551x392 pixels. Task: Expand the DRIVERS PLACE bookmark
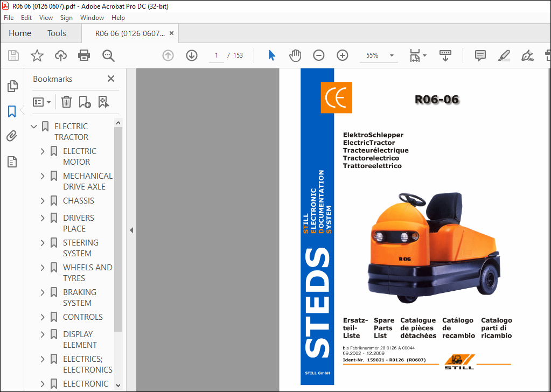tap(43, 218)
